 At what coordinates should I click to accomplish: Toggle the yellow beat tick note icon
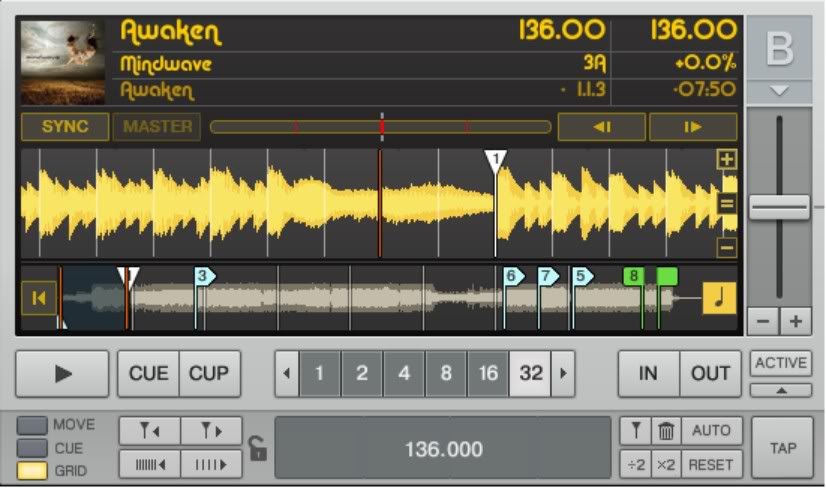pos(719,298)
